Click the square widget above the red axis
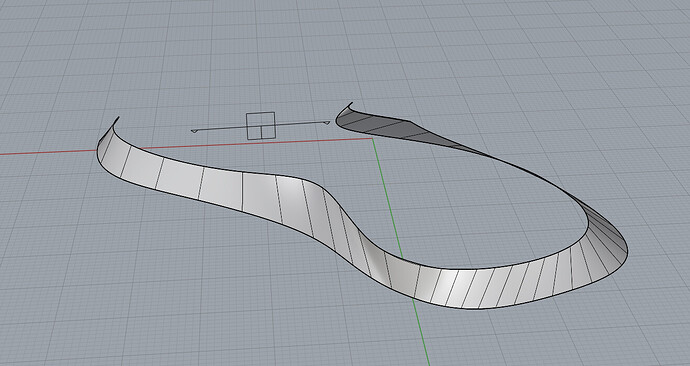 click(x=261, y=126)
